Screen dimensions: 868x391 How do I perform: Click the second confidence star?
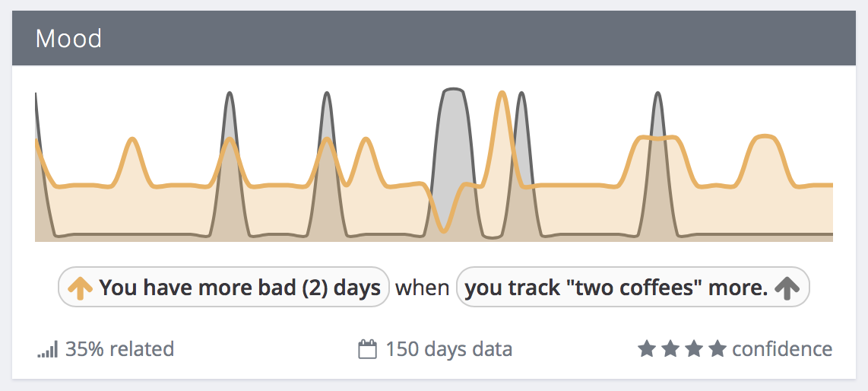tap(670, 349)
